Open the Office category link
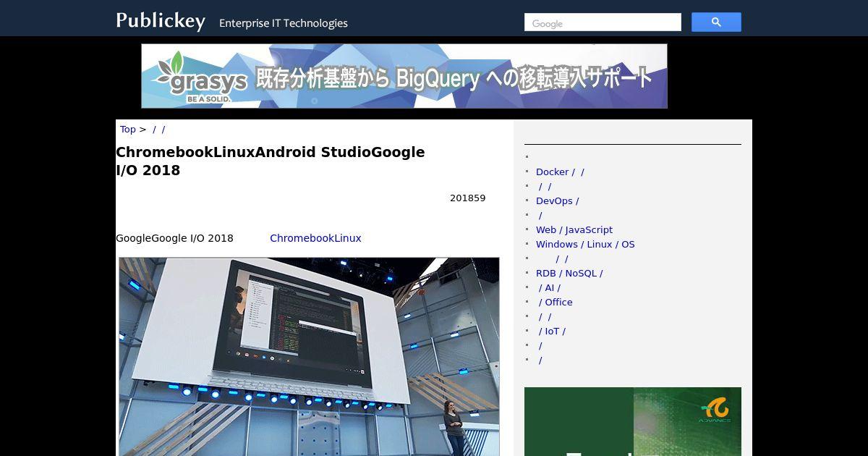The image size is (868, 456). tap(556, 302)
